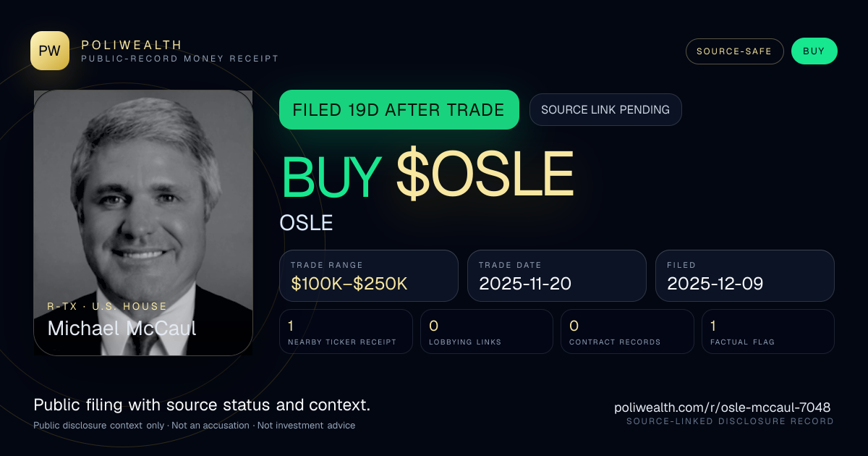Select the Trade Range $100K–$250K card
The height and width of the screenshot is (456, 868).
pyautogui.click(x=369, y=276)
